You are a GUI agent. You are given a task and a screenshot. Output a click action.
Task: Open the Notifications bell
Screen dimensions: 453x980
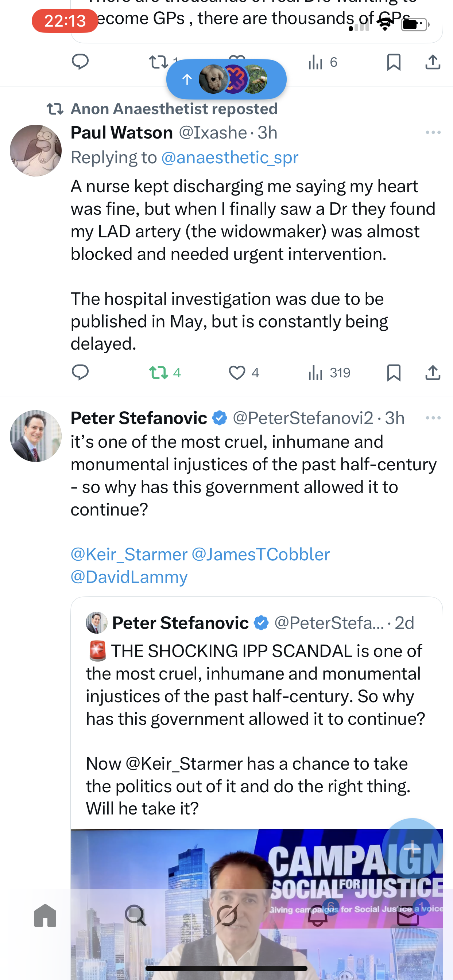point(317,916)
